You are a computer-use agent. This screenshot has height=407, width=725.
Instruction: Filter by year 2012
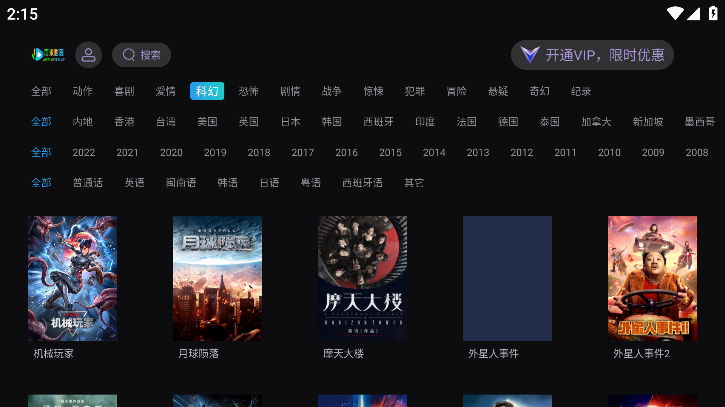coord(522,152)
